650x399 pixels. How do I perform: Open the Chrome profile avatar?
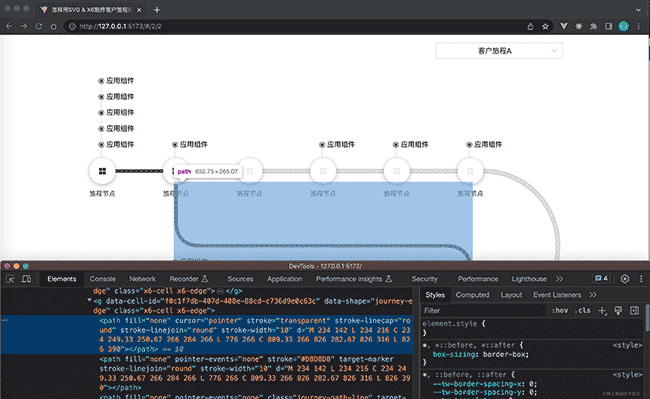(x=623, y=27)
